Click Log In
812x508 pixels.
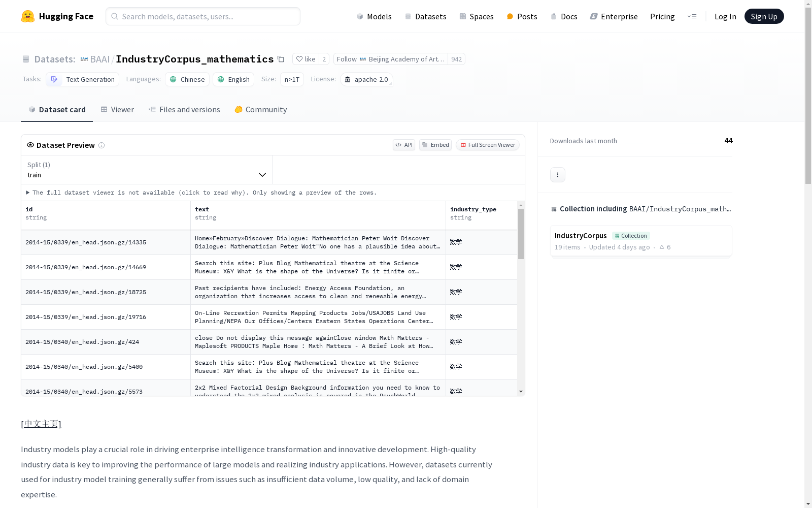pyautogui.click(x=725, y=16)
